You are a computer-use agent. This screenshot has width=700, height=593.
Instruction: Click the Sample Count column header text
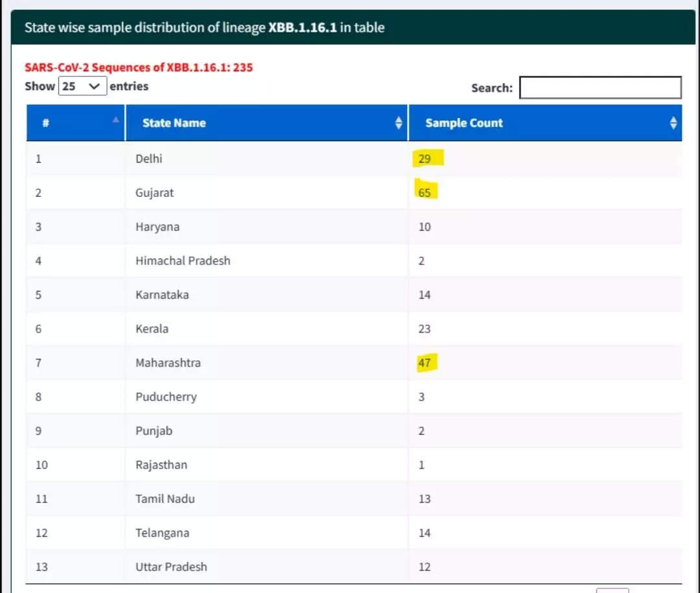coord(463,123)
